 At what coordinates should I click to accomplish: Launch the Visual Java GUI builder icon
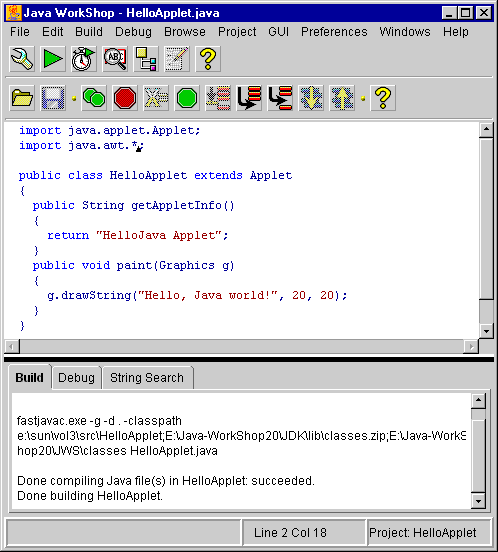point(177,59)
